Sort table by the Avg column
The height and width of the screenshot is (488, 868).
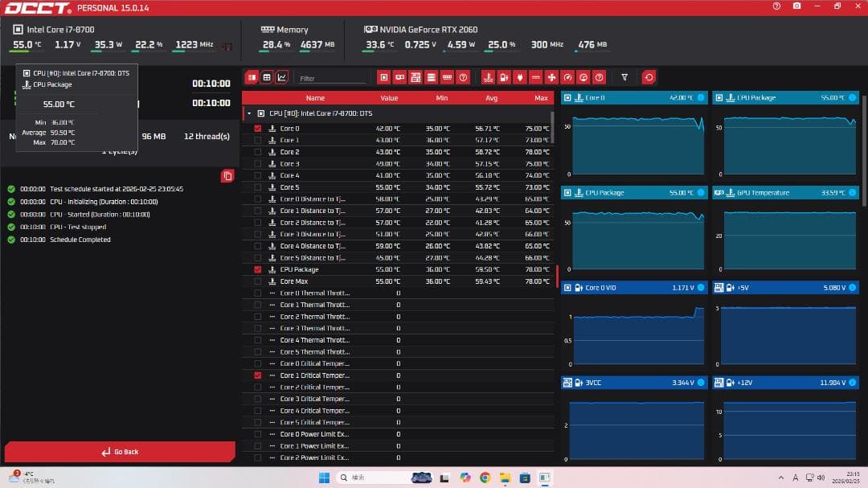click(492, 98)
